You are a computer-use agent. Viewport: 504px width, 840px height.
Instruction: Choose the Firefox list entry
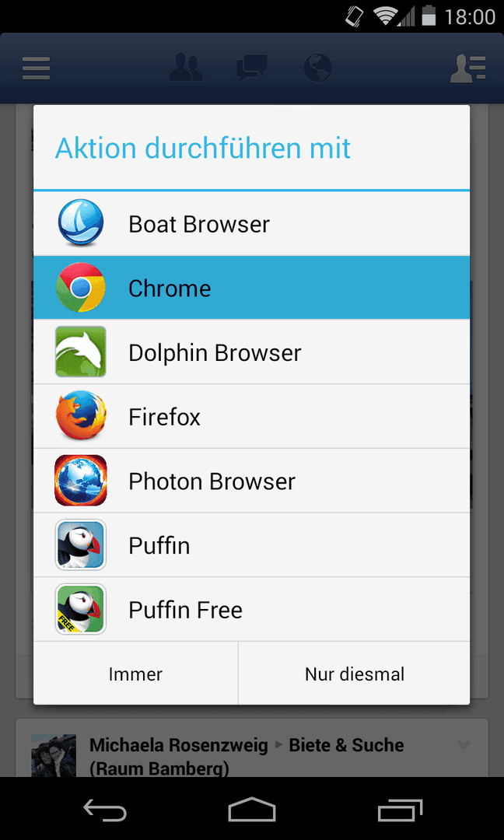pyautogui.click(x=252, y=416)
